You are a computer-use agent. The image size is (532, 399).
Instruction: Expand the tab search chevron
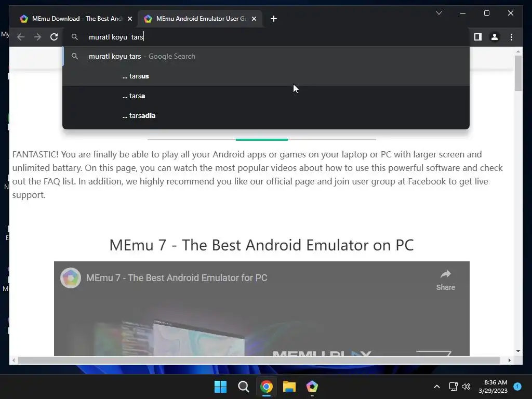438,13
